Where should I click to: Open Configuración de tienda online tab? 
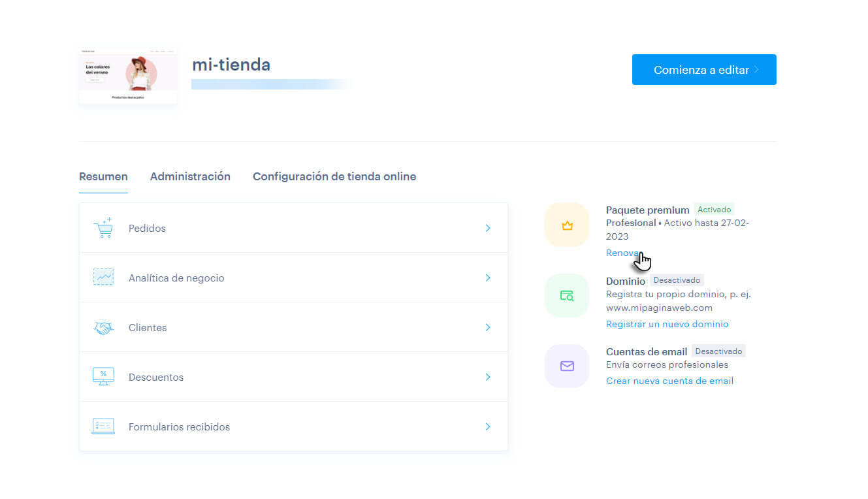click(334, 176)
